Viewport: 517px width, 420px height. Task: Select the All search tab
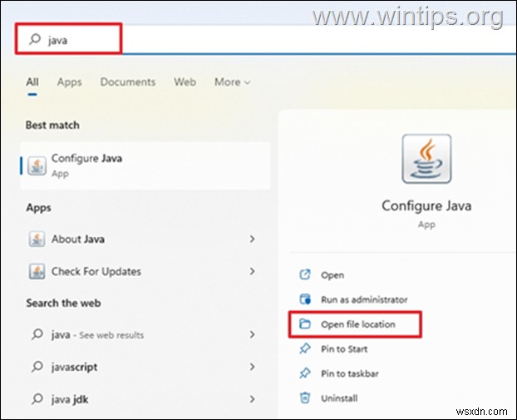[x=32, y=82]
